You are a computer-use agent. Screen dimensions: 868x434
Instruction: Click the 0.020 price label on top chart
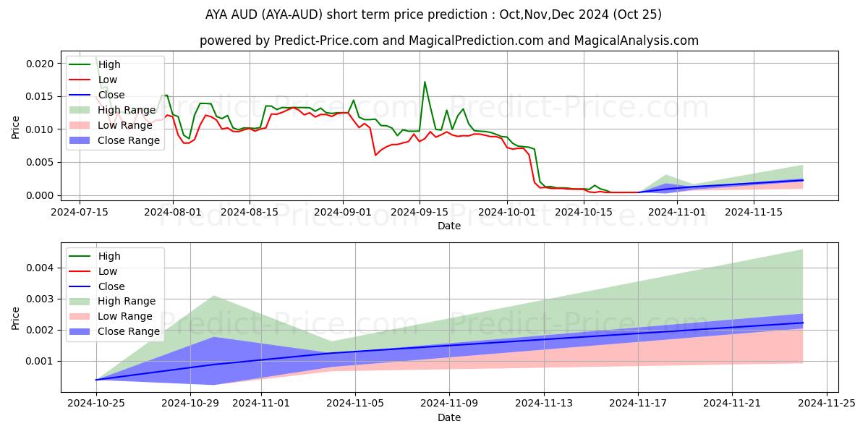[x=39, y=64]
